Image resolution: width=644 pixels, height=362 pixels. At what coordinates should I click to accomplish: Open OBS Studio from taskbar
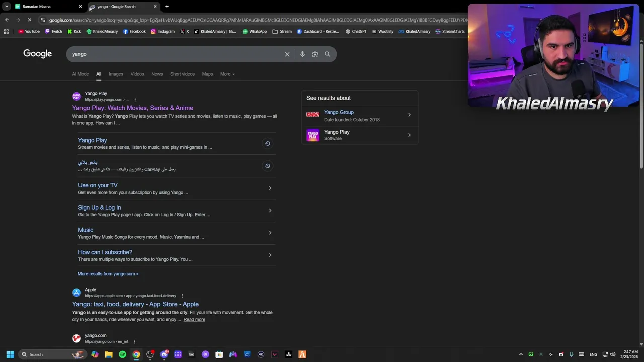[x=150, y=354]
